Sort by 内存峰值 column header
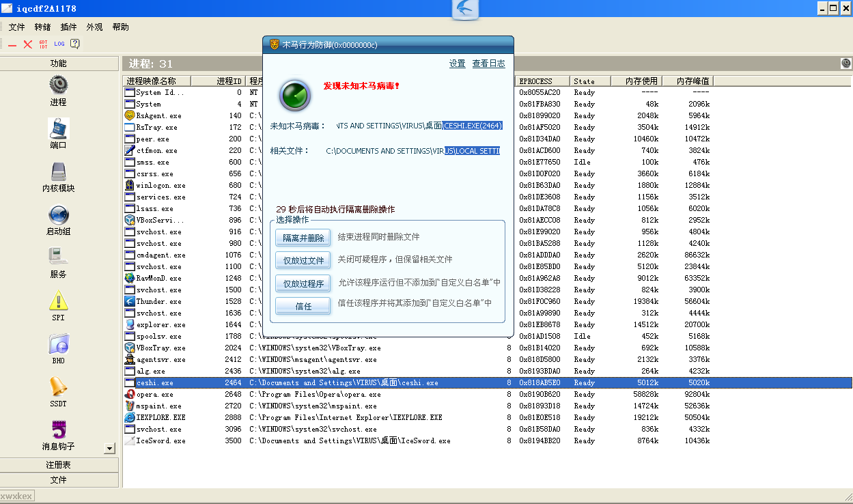The image size is (853, 504). (688, 81)
